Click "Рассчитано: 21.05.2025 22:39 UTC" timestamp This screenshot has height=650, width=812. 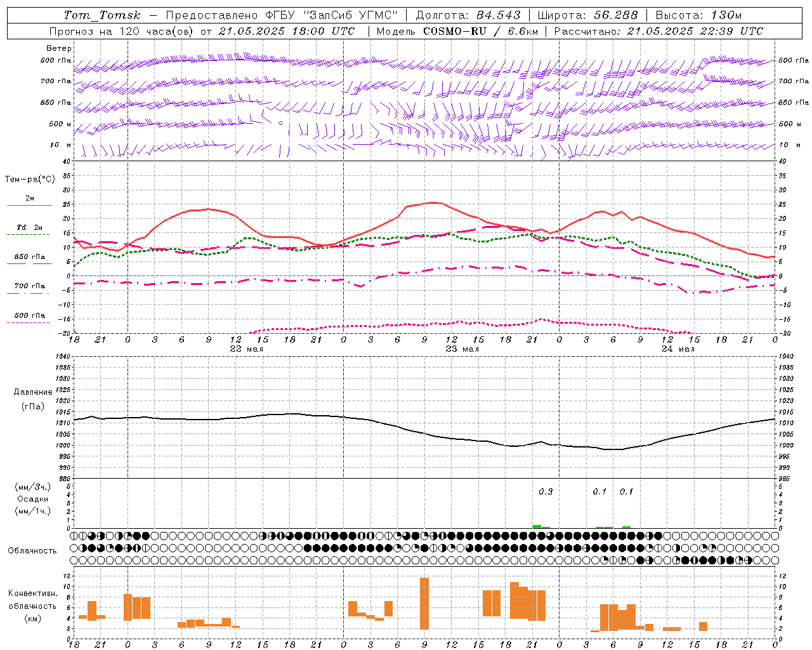tap(658, 31)
